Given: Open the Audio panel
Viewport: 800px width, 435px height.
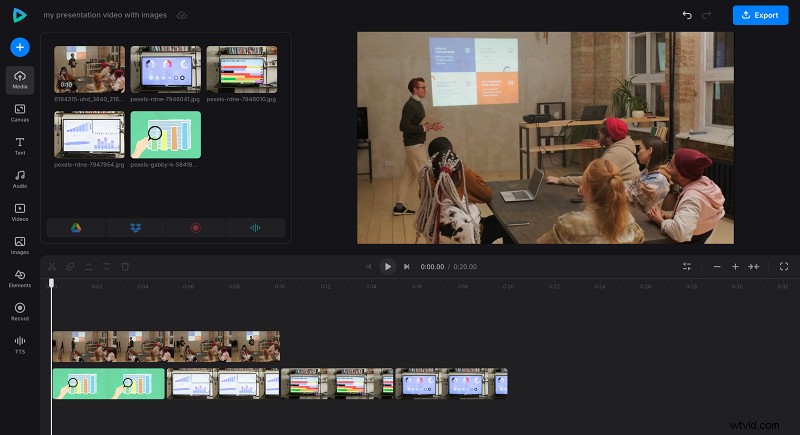Looking at the screenshot, I should point(20,178).
